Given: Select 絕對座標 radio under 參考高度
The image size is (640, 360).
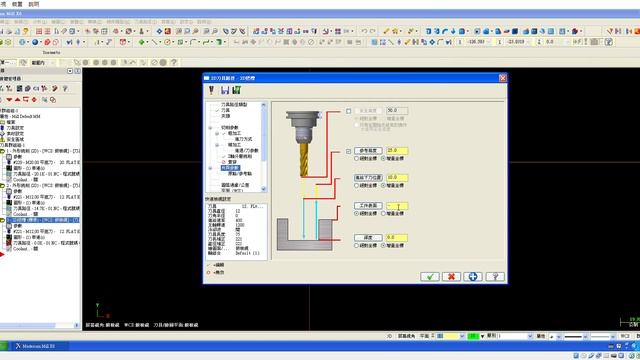Looking at the screenshot, I should point(356,158).
